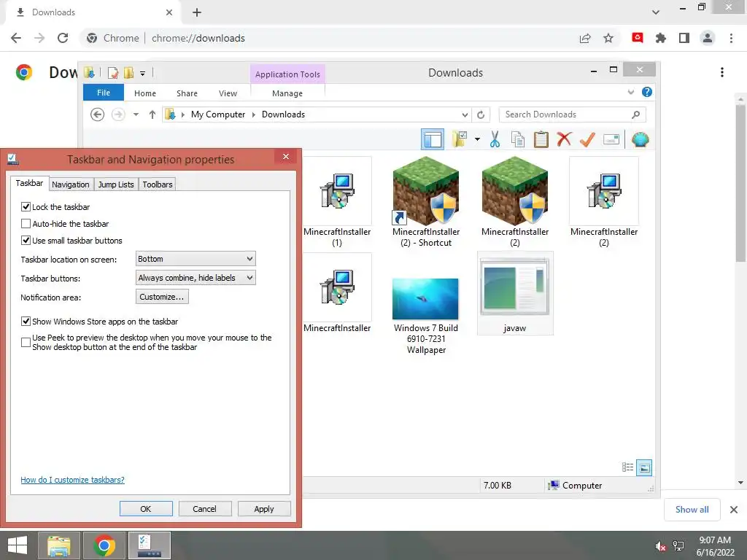Click the properties icon in quick access toolbar

tap(113, 73)
